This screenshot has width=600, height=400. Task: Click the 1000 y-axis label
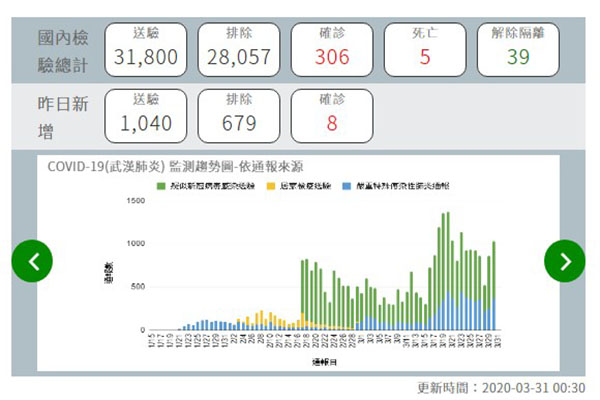pos(136,243)
